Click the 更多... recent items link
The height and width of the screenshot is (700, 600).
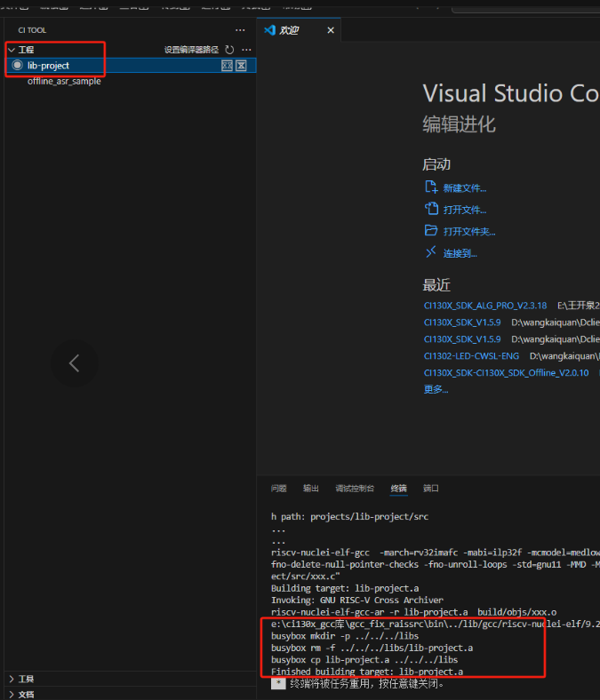[x=436, y=389]
